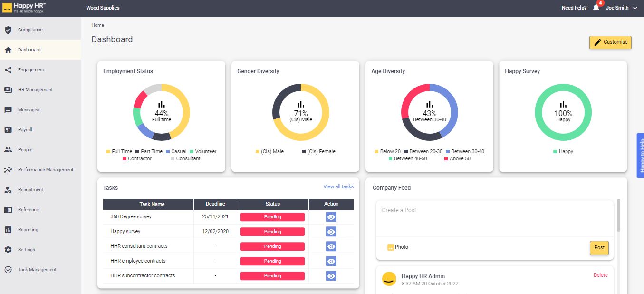Navigate to Home via the breadcrumb
Screen dimensions: 644x294
(x=97, y=25)
